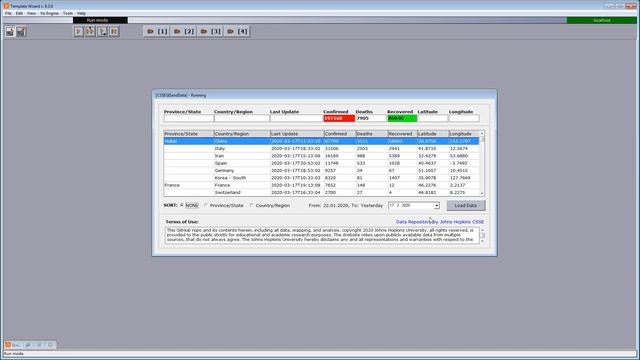Click the Country/Region column header in the table
Screen dimensions: 640x360
(242, 134)
